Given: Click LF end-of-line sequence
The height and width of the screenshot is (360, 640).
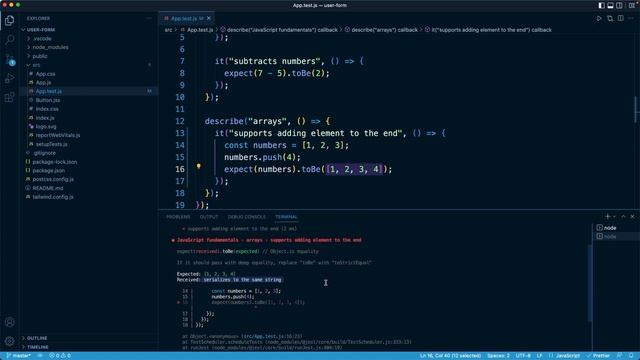Looking at the screenshot, I should (x=539, y=356).
